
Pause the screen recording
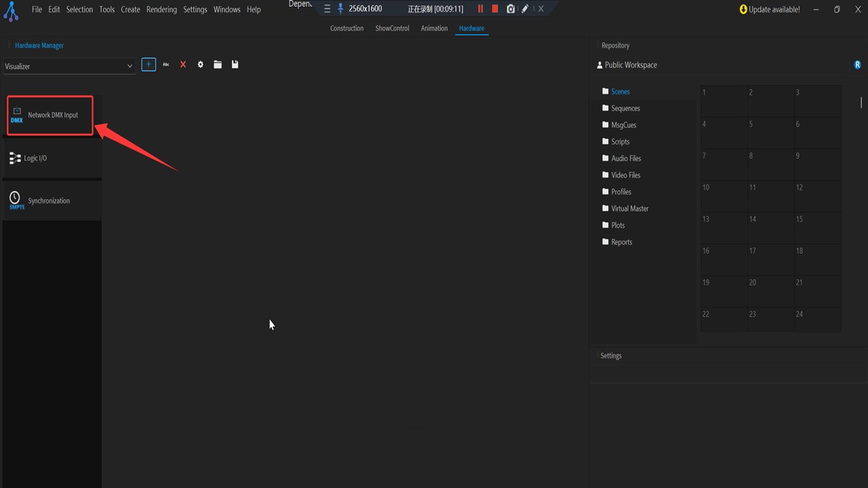[x=480, y=9]
